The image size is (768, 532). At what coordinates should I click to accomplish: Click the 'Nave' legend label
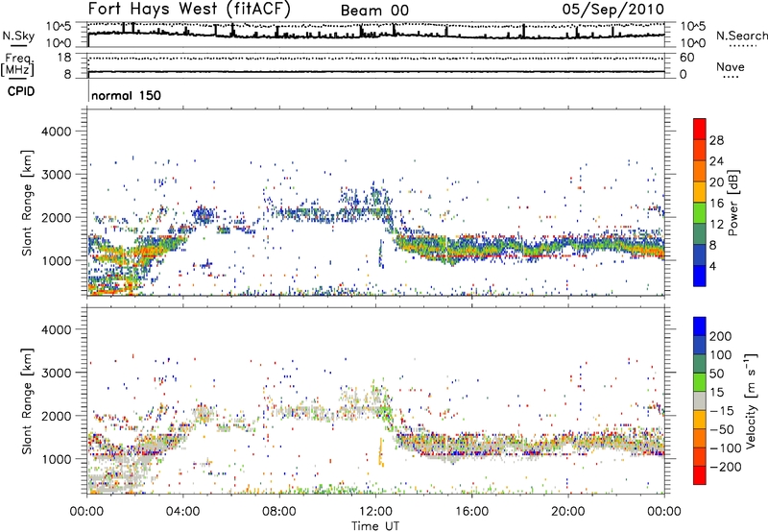(x=730, y=66)
